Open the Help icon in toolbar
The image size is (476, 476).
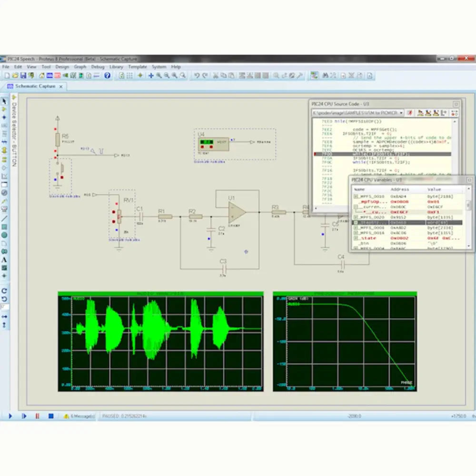108,75
